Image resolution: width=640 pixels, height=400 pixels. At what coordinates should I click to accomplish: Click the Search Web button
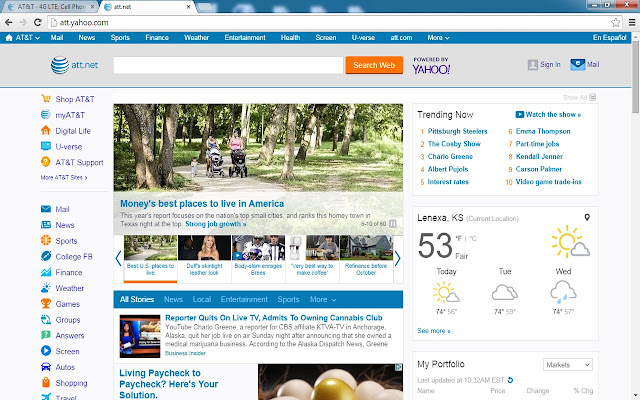click(x=374, y=65)
